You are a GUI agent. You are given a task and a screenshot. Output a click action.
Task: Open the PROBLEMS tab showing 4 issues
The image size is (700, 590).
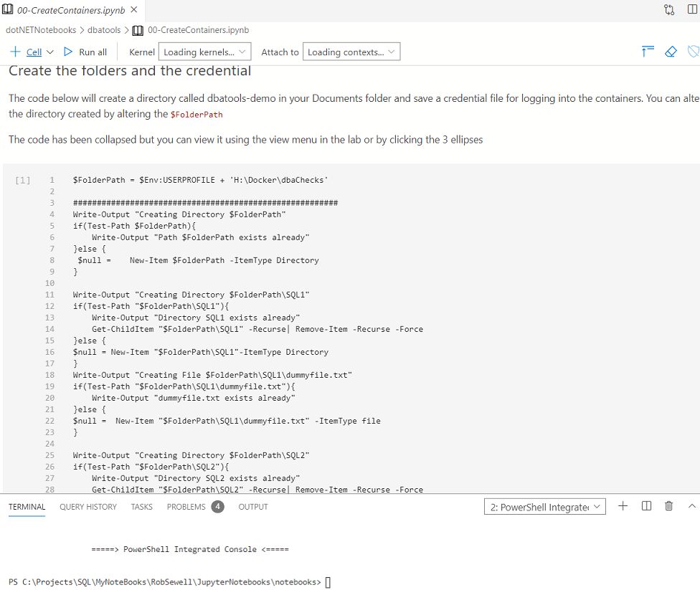186,507
